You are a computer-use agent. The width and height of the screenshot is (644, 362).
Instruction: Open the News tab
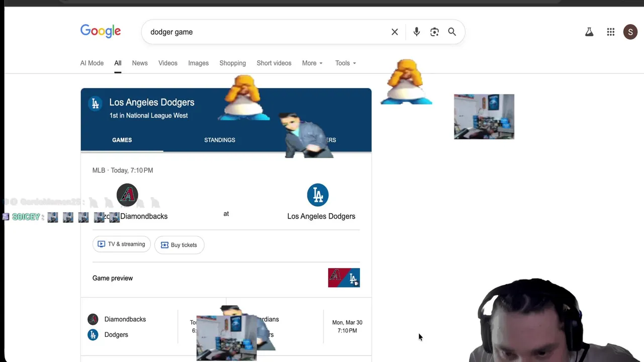click(x=140, y=63)
